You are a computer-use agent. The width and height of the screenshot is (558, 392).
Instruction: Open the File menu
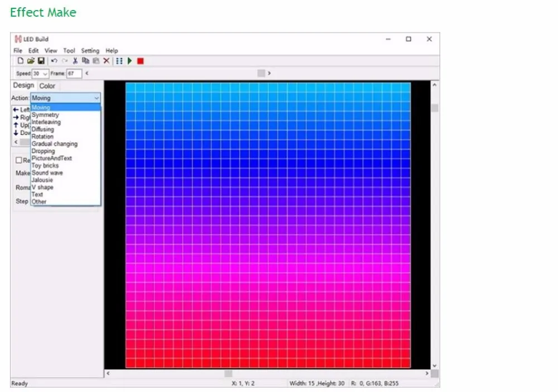(x=18, y=51)
